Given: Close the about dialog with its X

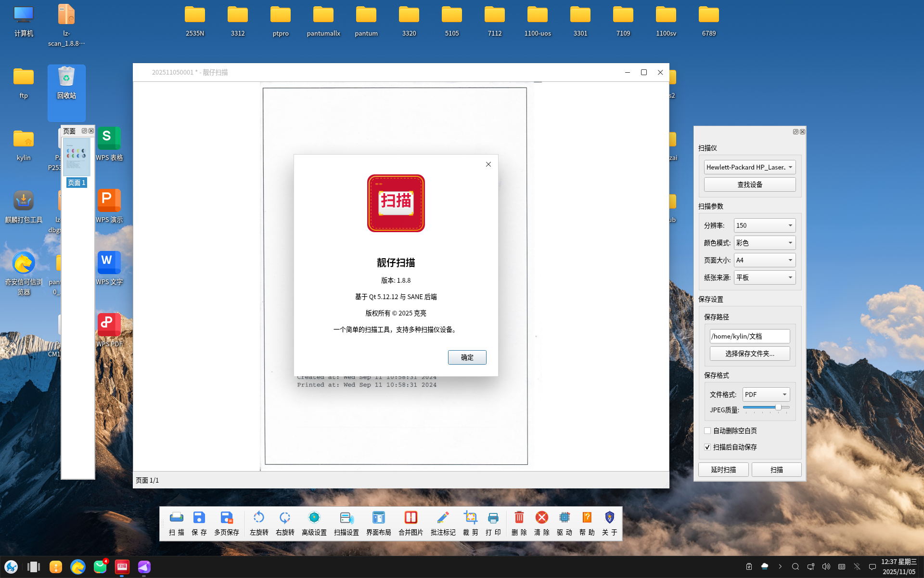Looking at the screenshot, I should [x=488, y=164].
